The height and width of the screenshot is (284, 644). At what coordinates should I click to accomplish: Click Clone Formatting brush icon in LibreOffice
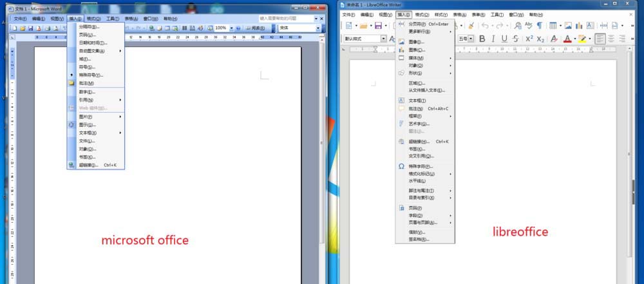tap(471, 26)
